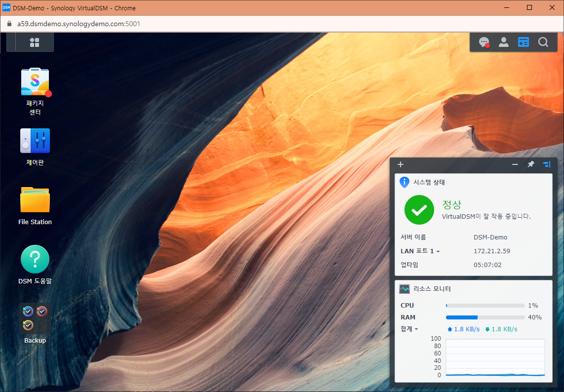
Task: Launch File Station from the desktop
Action: (x=35, y=200)
